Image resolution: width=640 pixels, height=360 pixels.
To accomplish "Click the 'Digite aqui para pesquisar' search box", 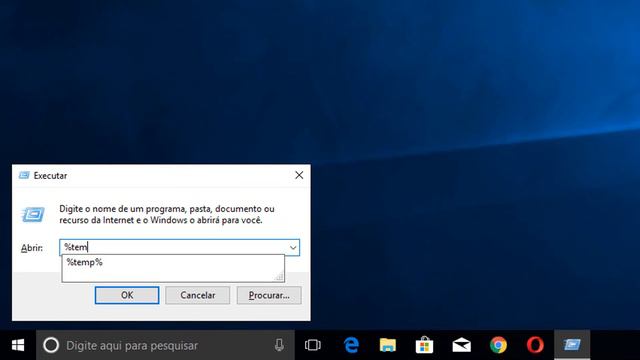I will [165, 345].
